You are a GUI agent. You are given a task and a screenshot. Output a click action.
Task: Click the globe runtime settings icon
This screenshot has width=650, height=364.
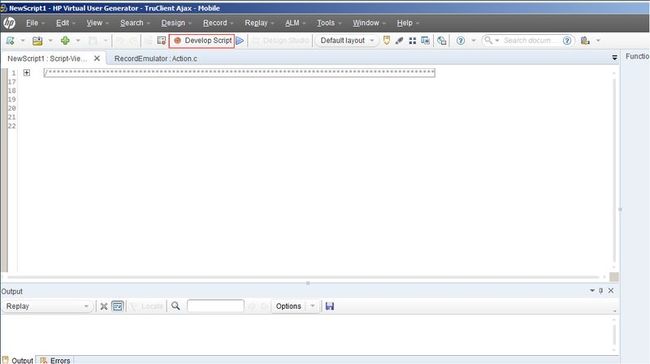442,41
